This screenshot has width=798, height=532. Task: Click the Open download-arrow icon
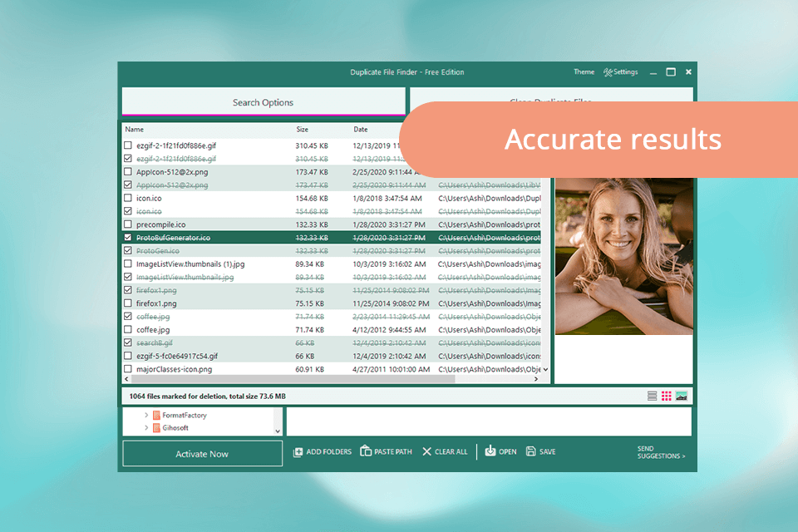click(490, 451)
